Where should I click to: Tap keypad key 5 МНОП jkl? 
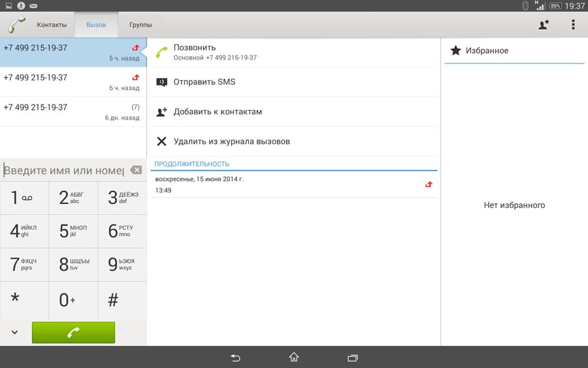[73, 231]
